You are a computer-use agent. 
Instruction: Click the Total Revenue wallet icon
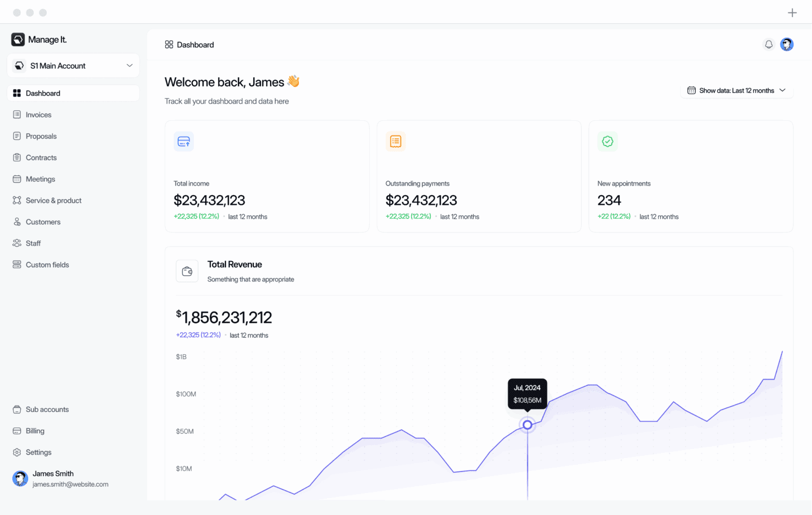click(x=187, y=271)
